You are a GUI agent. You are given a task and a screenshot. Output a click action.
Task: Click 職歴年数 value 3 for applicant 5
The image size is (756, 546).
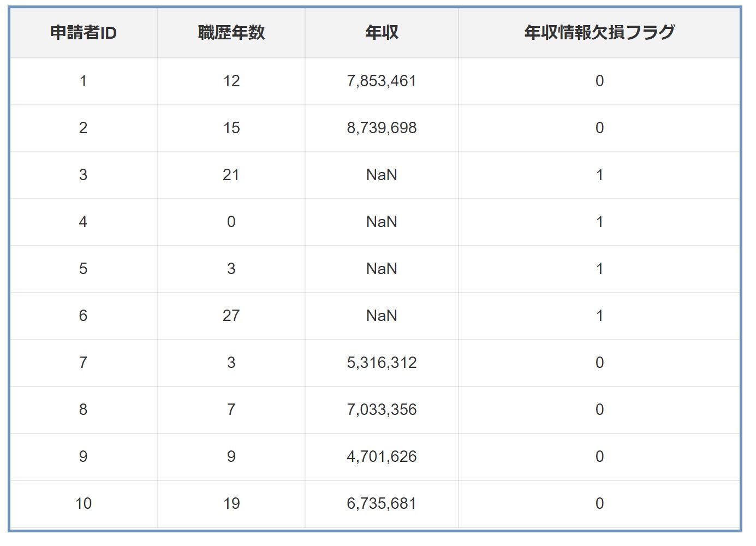pos(231,269)
